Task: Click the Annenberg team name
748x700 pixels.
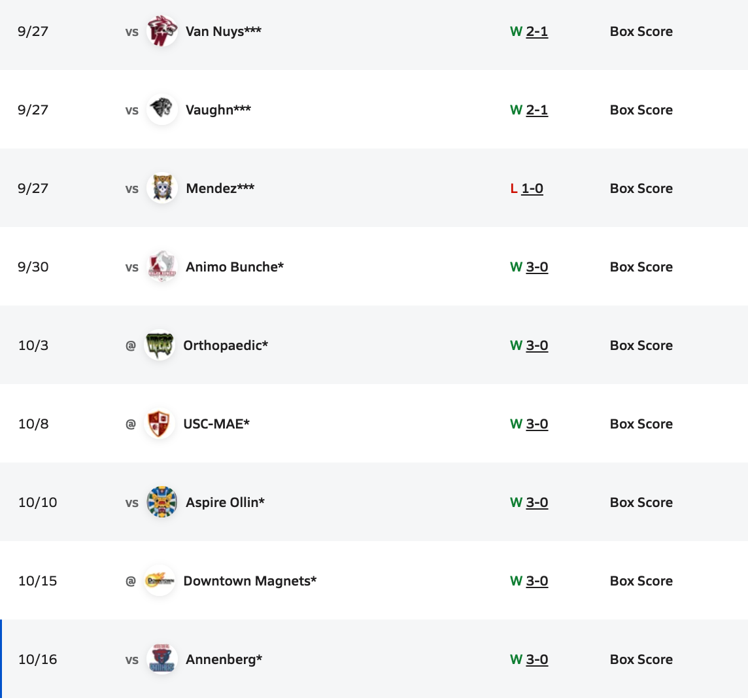Action: pos(224,659)
